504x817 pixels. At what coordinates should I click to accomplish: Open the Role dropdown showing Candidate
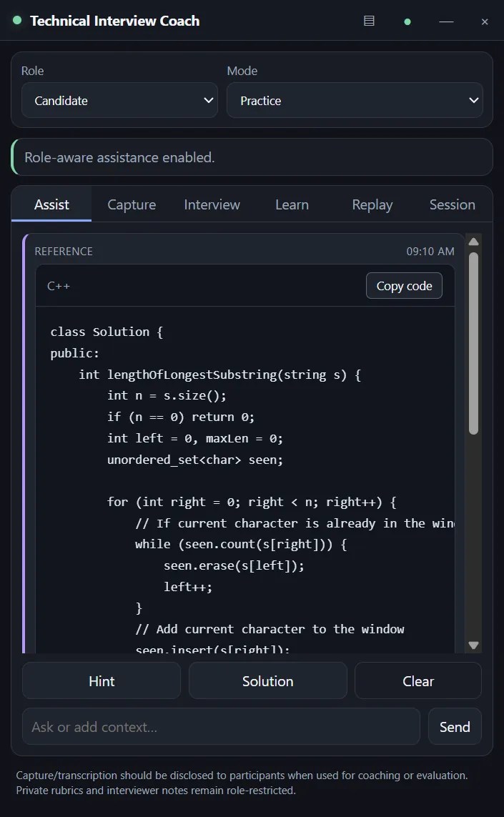(120, 100)
